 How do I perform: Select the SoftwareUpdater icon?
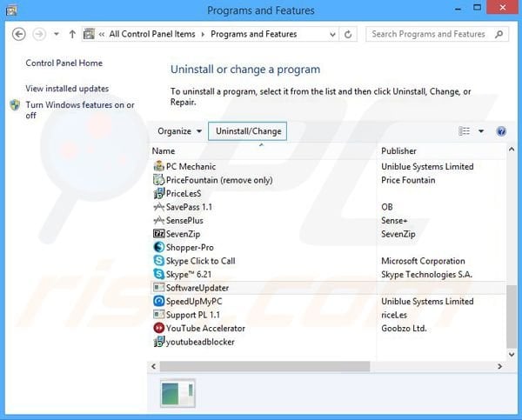159,287
